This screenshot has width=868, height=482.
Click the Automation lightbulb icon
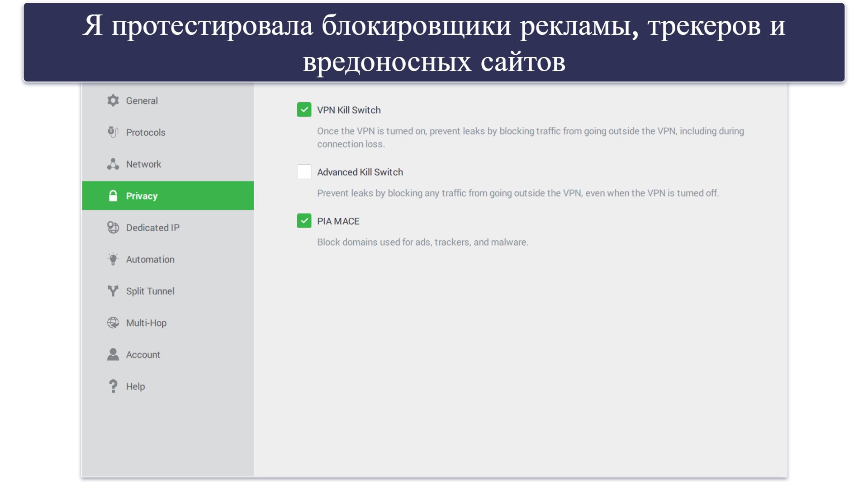(113, 259)
